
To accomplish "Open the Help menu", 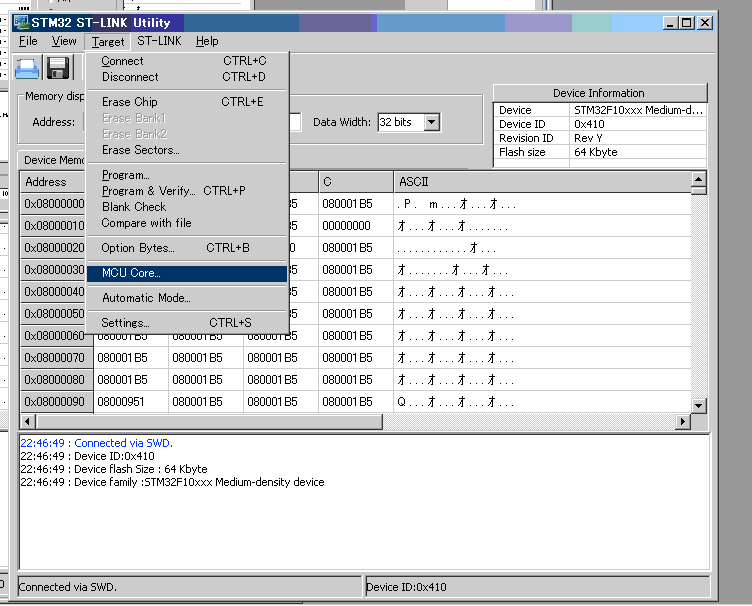I will pos(207,41).
